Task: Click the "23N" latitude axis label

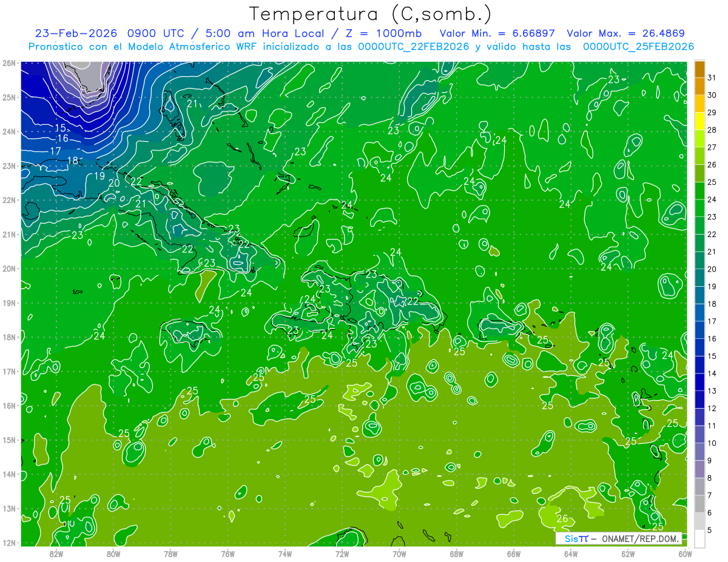Action: tap(8, 166)
